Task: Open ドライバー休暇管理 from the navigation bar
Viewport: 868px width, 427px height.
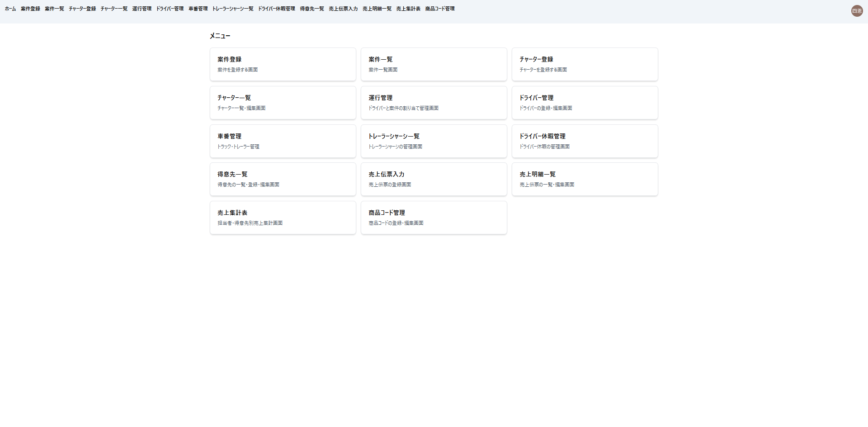Action: pos(276,9)
